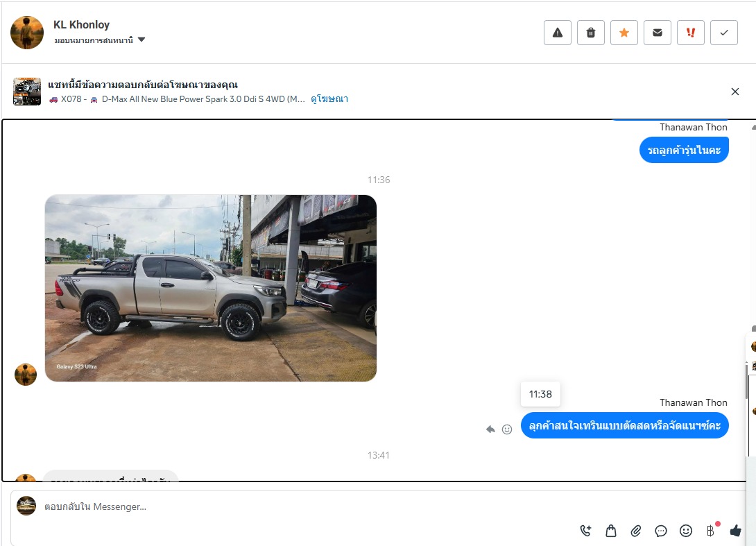Viewport: 756px width, 546px height.
Task: Mark conversation done with checkmark button
Action: coord(724,33)
